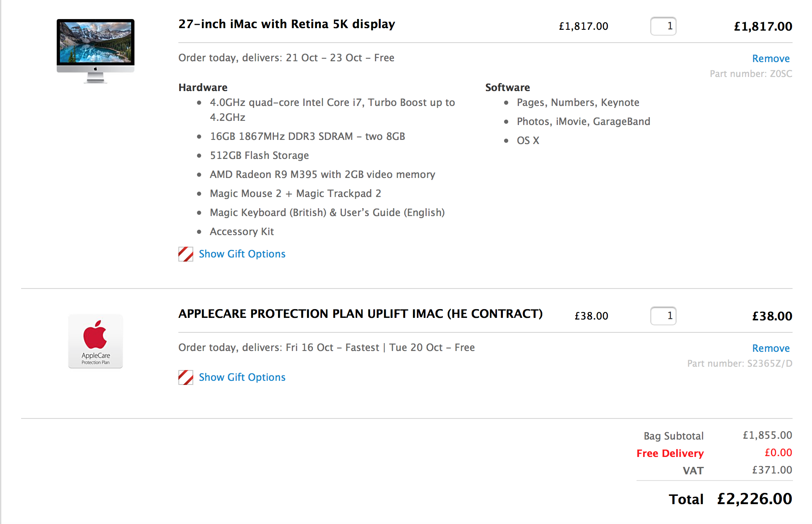Click the AppleCare quantity input field

(663, 316)
